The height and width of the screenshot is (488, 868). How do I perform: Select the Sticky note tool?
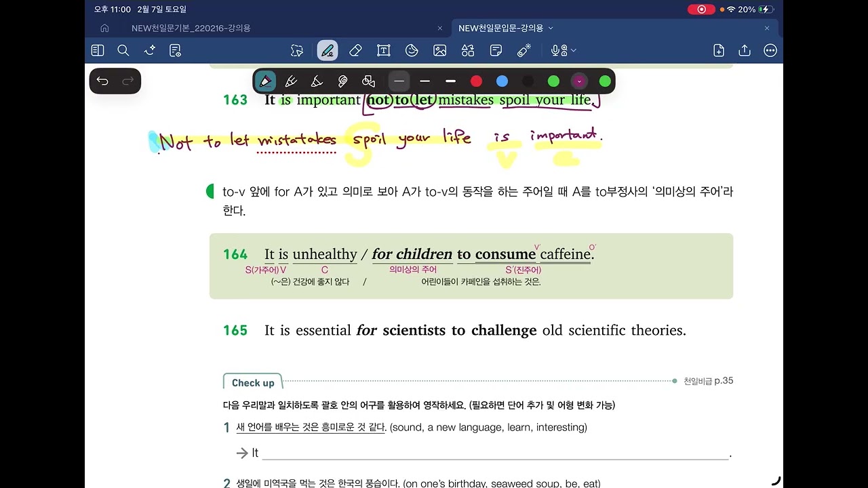coord(496,50)
